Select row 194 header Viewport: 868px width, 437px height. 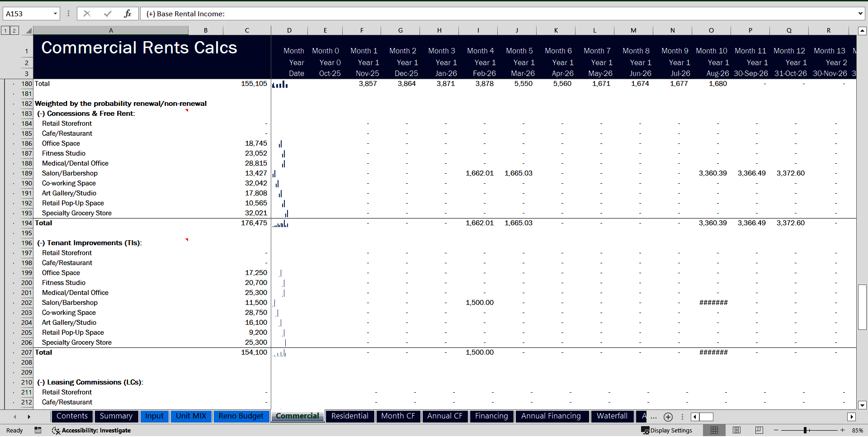tap(27, 223)
